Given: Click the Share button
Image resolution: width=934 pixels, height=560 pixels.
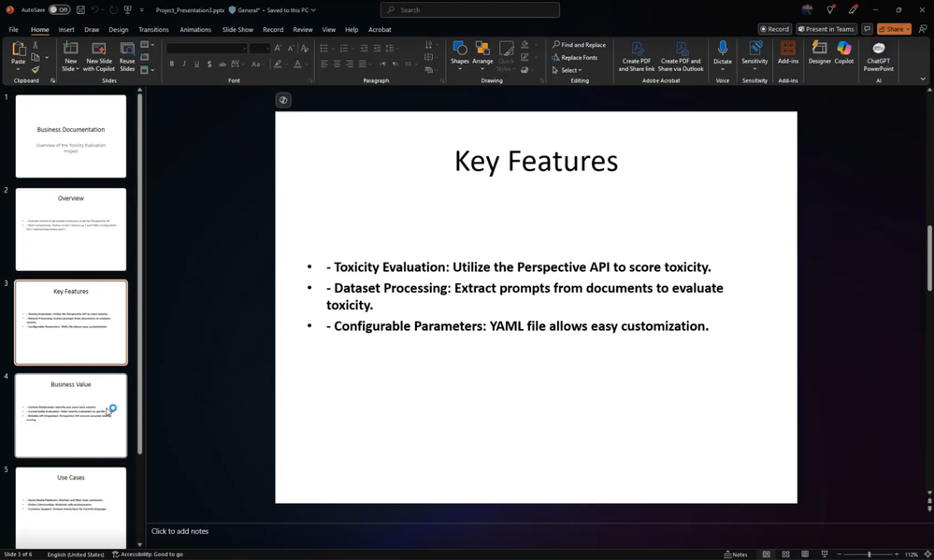Looking at the screenshot, I should pyautogui.click(x=894, y=29).
